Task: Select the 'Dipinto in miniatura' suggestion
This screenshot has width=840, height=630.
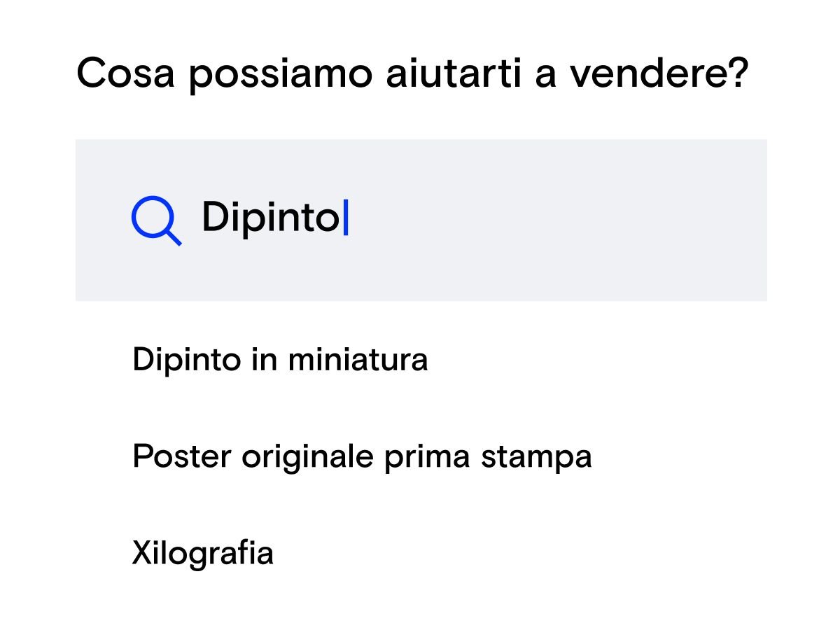Action: tap(280, 360)
